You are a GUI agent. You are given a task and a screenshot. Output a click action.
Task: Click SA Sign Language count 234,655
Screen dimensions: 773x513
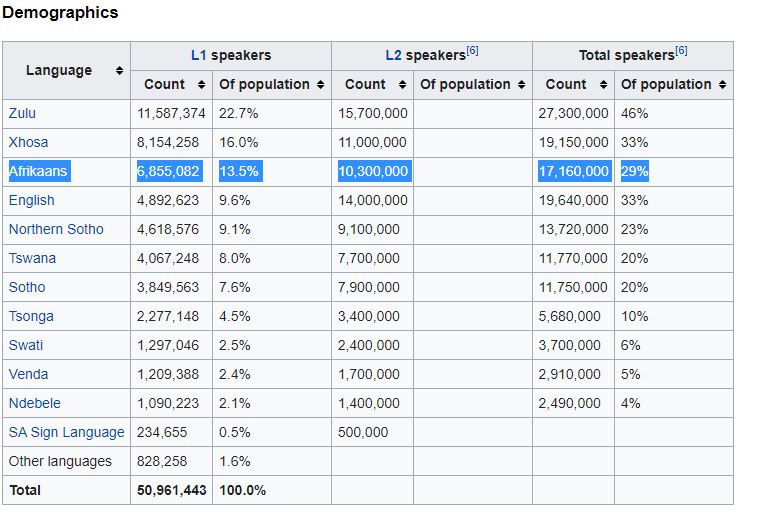click(x=162, y=433)
